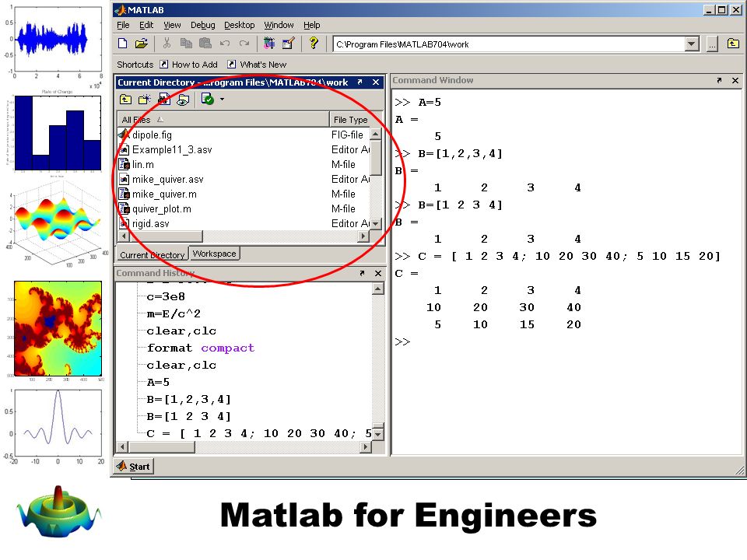Open the current directory path dropdown

pos(693,44)
